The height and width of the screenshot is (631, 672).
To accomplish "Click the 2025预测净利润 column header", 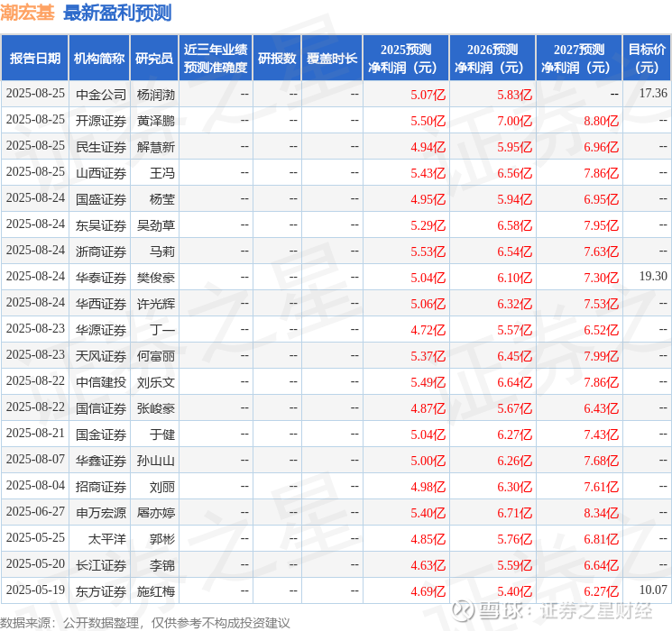I will coord(406,59).
